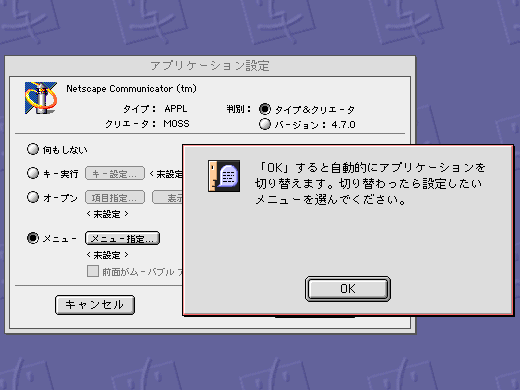Toggle the 前面がムーバブル checkbox
The image size is (520, 390).
tap(93, 271)
